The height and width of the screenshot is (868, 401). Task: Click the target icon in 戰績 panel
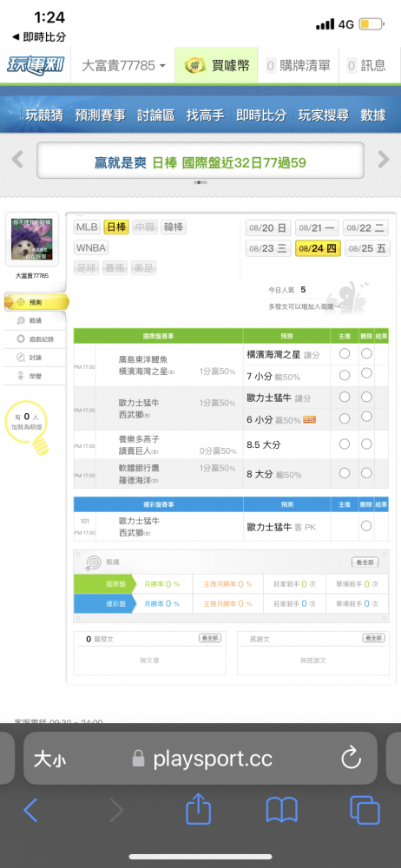pos(92,562)
